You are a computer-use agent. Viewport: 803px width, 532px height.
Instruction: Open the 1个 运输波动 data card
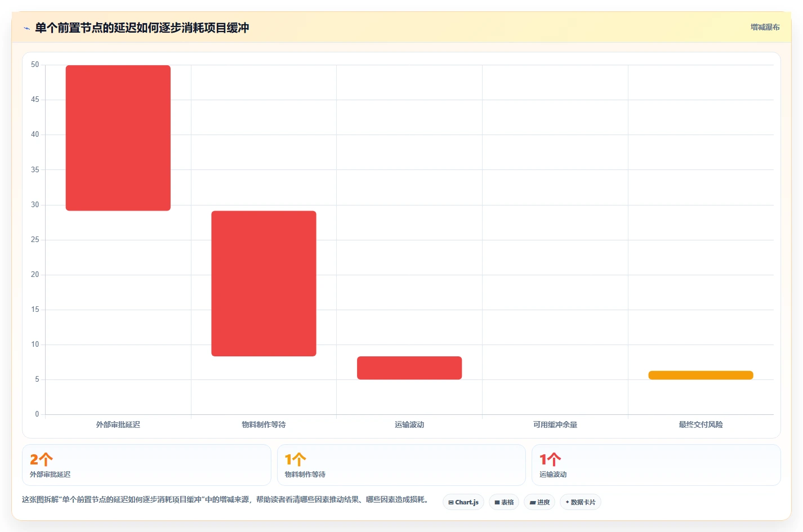click(656, 465)
